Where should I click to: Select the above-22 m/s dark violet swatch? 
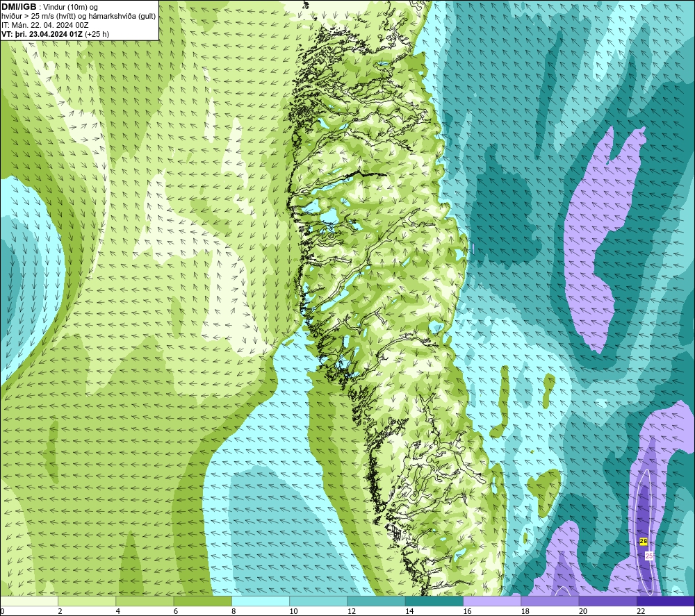tap(666, 601)
